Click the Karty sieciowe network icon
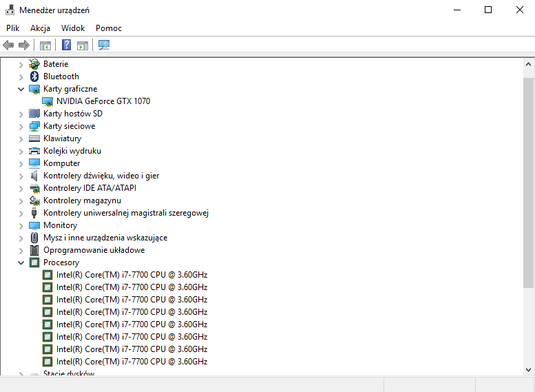Screen dimensions: 535x392 click(x=34, y=126)
